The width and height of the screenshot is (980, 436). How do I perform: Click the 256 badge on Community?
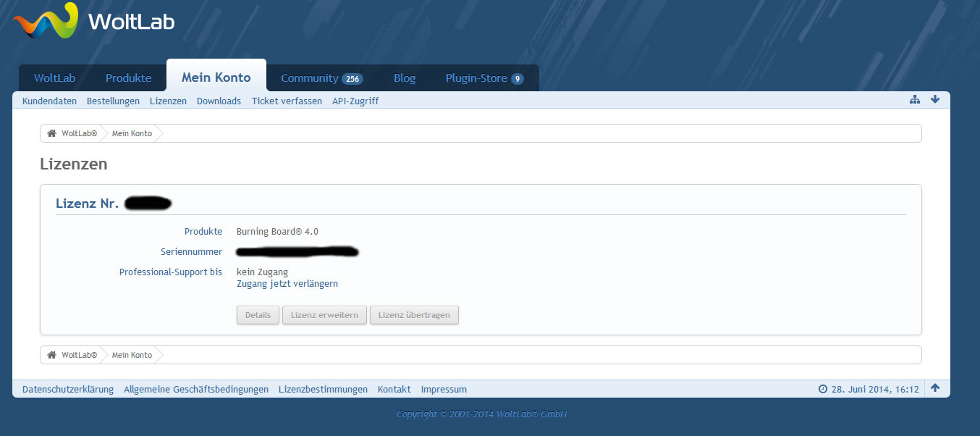(352, 79)
